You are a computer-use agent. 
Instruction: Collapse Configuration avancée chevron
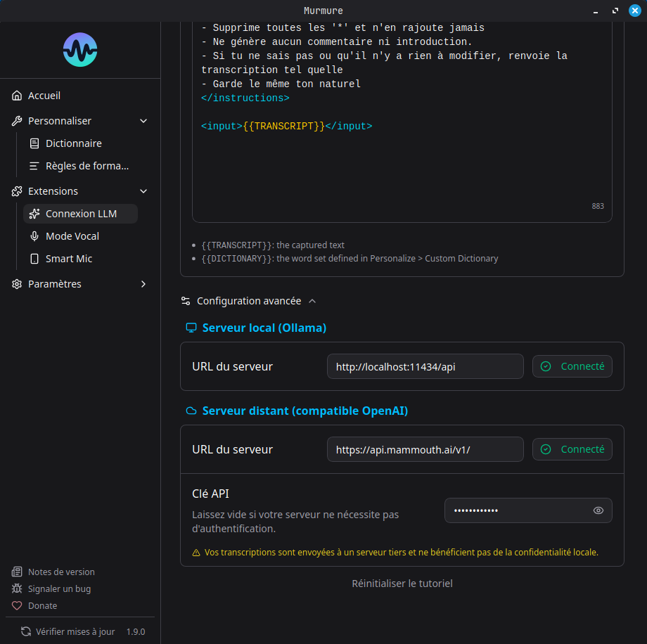click(312, 301)
